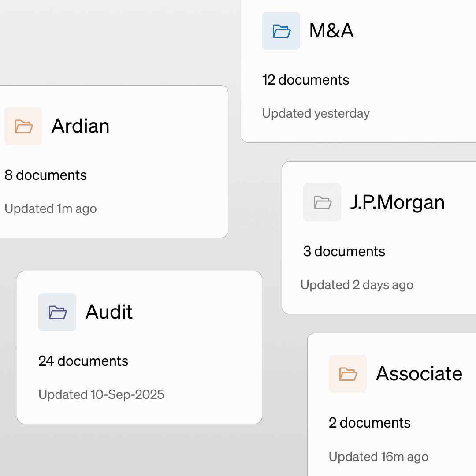Click the Audit folder title
This screenshot has width=476, height=476.
(108, 312)
